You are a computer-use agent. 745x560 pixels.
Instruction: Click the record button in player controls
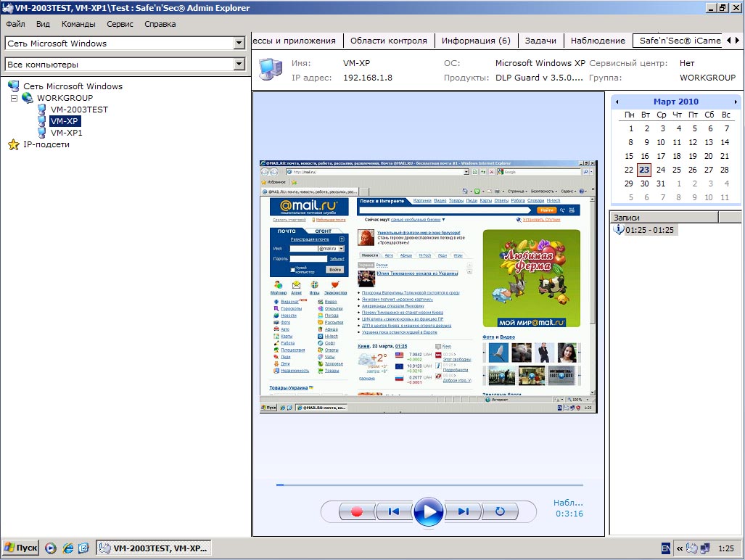357,511
